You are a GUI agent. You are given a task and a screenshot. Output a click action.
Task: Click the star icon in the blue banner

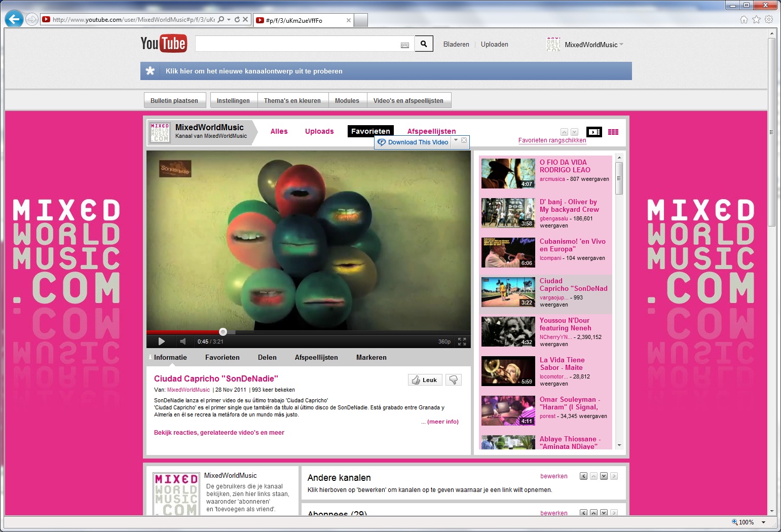(150, 71)
